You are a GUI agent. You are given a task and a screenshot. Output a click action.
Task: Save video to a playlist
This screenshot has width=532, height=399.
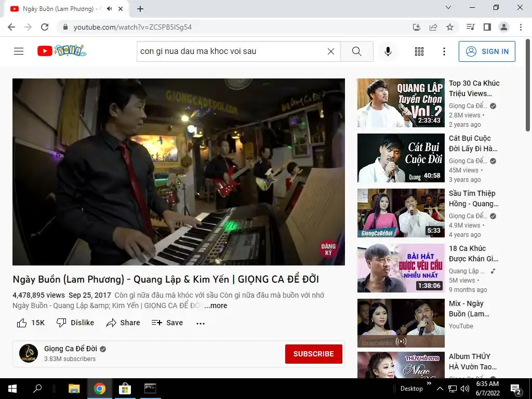pos(167,323)
